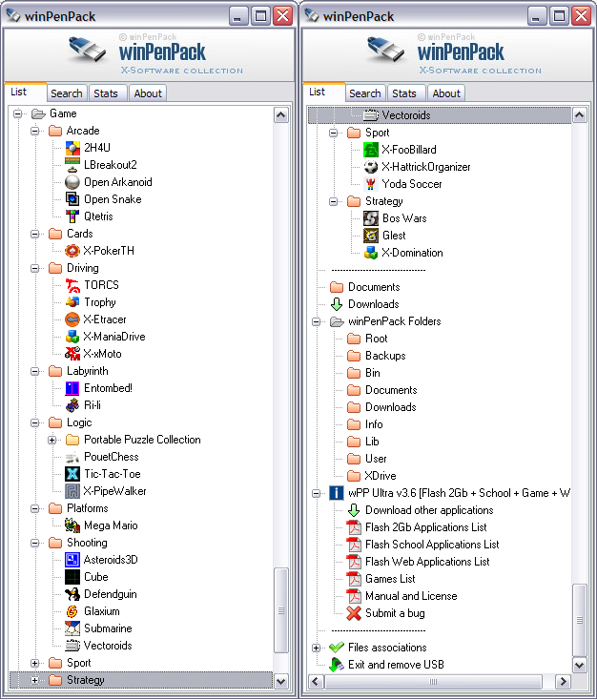This screenshot has width=597, height=700.
Task: Open the 2H4U game icon
Action: coord(72,148)
